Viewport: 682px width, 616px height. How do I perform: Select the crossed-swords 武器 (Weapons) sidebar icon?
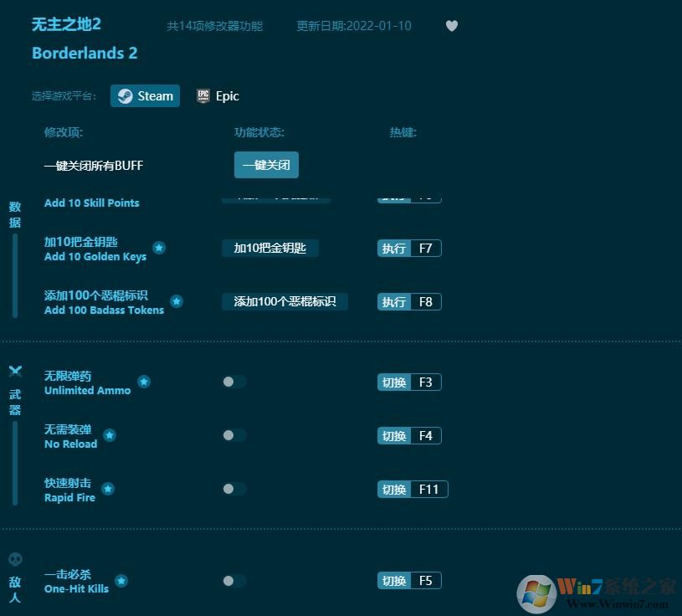coord(16,372)
